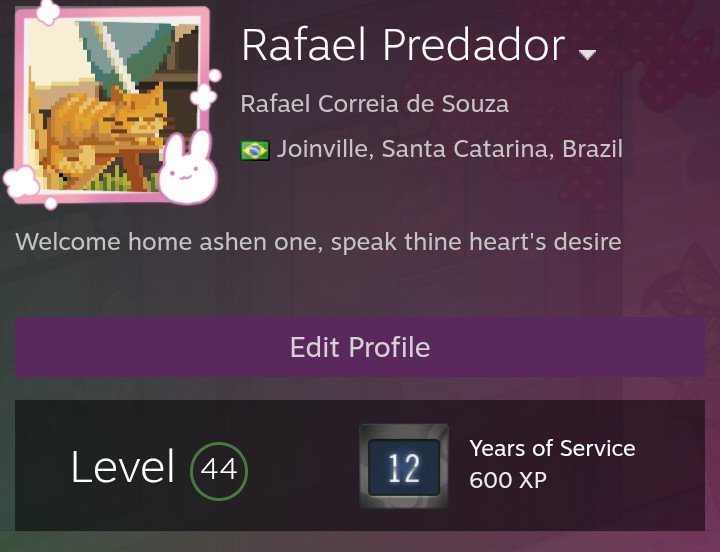Click the flower decoration on the avatar's right edge
This screenshot has width=720, height=552.
(204, 96)
